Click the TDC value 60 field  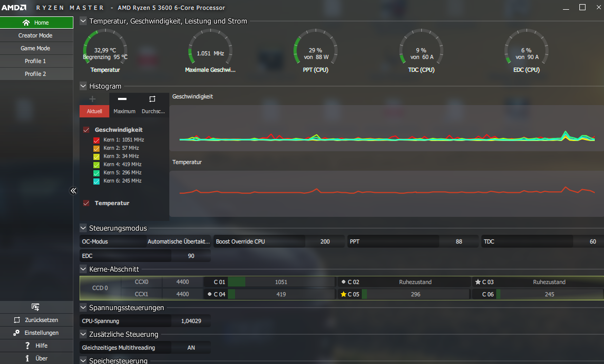point(589,241)
